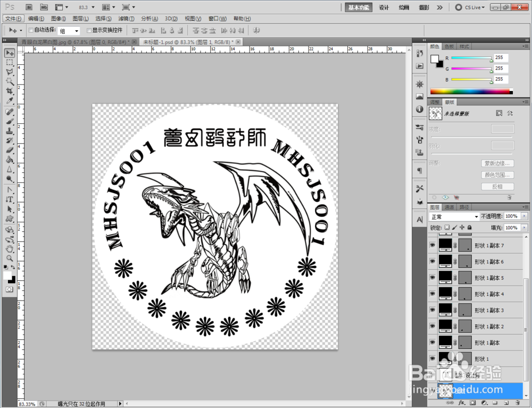Open the 不透明度 slider arrow
Image resolution: width=532 pixels, height=408 pixels.
[x=525, y=216]
